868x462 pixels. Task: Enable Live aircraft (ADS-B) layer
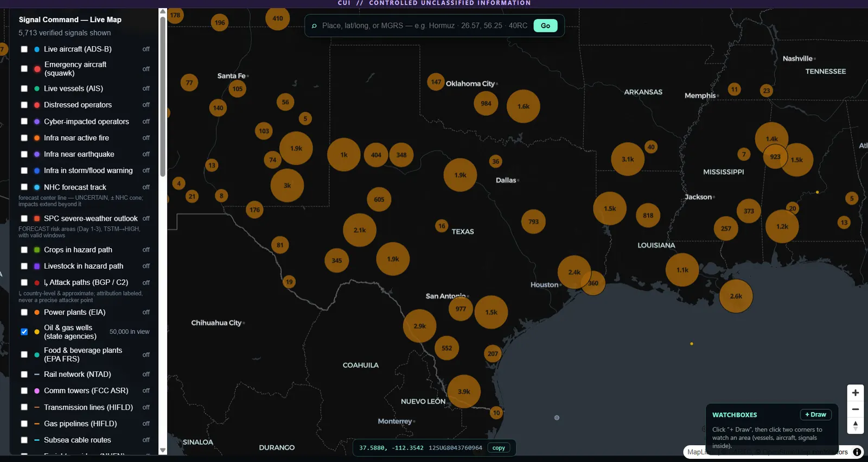point(24,49)
